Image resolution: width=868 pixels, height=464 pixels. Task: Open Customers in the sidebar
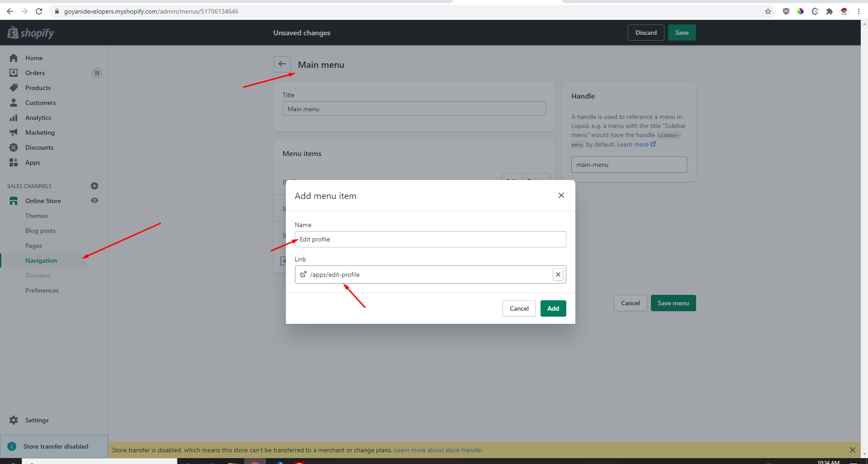[x=41, y=103]
